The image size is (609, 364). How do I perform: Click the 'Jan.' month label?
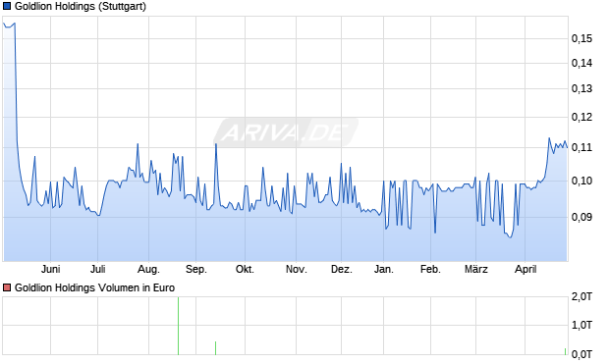point(384,269)
